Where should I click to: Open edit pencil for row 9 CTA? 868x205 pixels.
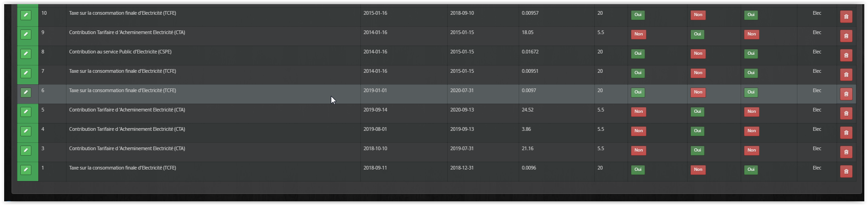point(26,35)
